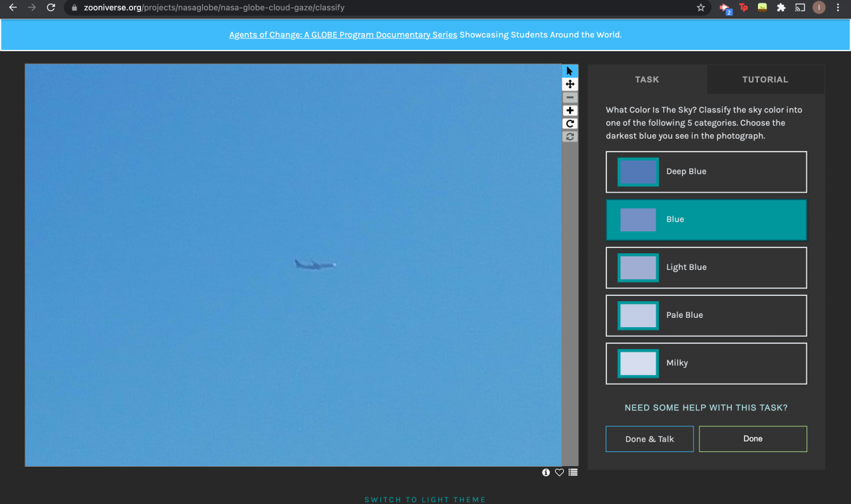Zoom out of the sky image
Image resolution: width=851 pixels, height=504 pixels.
pyautogui.click(x=570, y=98)
